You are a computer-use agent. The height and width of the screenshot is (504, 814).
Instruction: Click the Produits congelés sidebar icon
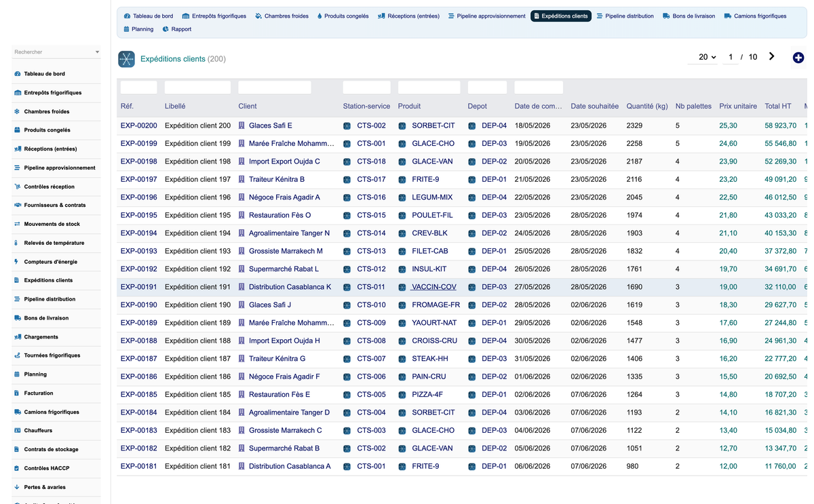coord(17,130)
